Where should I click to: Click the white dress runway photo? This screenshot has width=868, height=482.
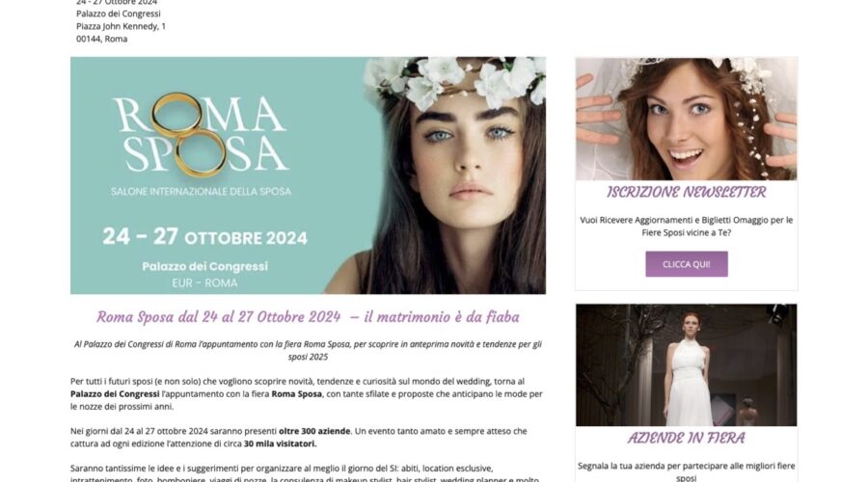tap(686, 364)
